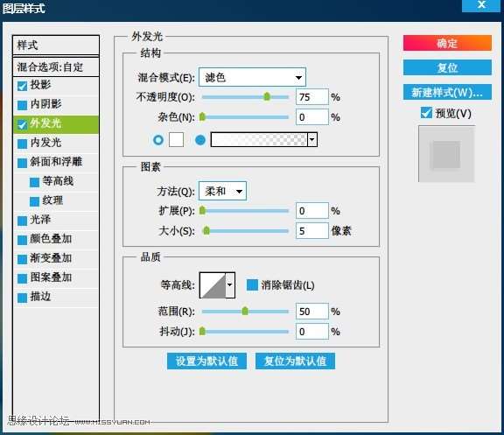Image resolution: width=504 pixels, height=435 pixels.
Task: Click the 杂色 value field
Action: tap(312, 117)
